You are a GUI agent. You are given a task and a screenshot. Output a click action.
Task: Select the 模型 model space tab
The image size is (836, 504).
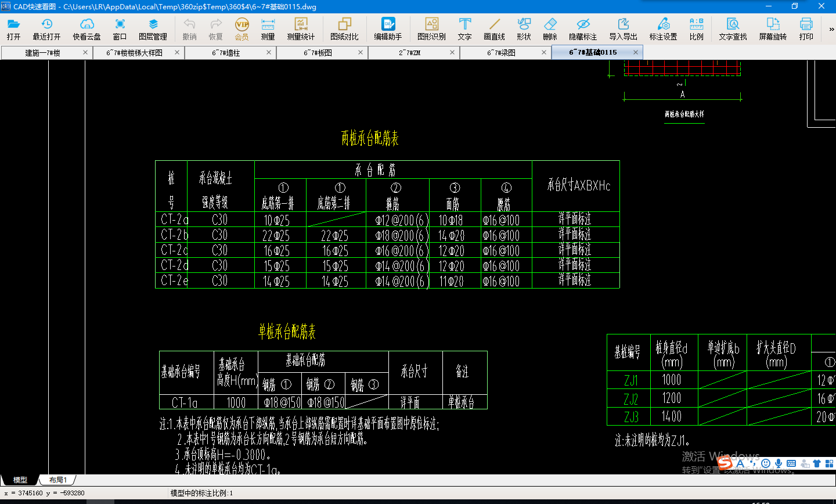[x=20, y=480]
